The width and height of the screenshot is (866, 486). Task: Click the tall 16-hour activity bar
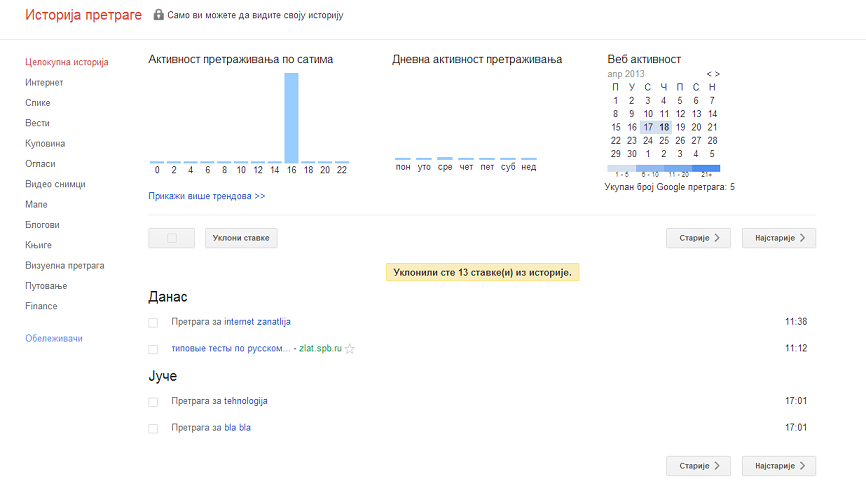(x=292, y=118)
